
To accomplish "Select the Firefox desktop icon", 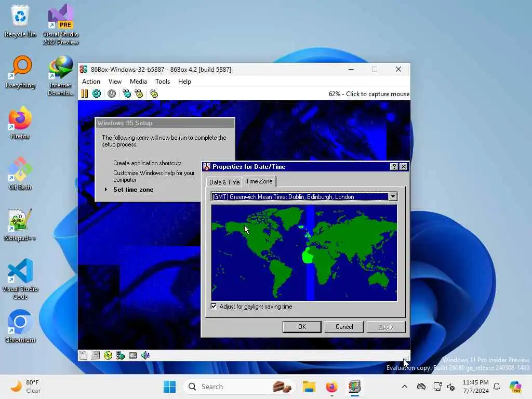I will [x=20, y=123].
